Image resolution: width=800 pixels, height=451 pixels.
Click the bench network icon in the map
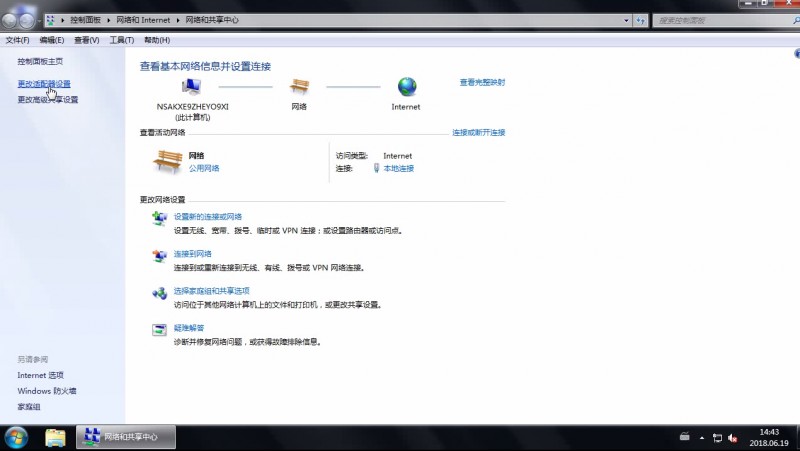click(x=299, y=87)
